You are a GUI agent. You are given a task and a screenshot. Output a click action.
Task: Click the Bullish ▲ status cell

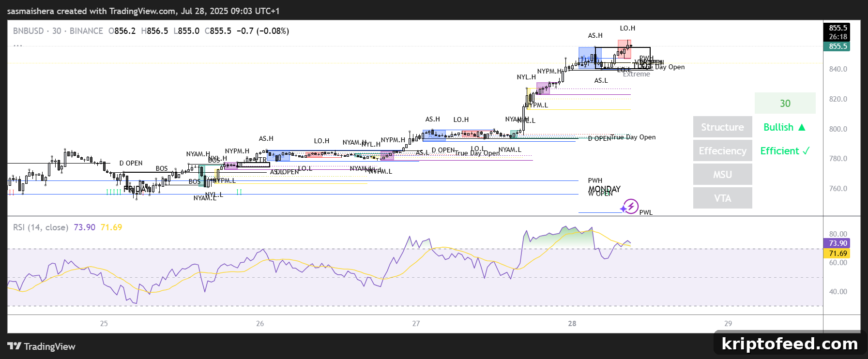(x=785, y=127)
